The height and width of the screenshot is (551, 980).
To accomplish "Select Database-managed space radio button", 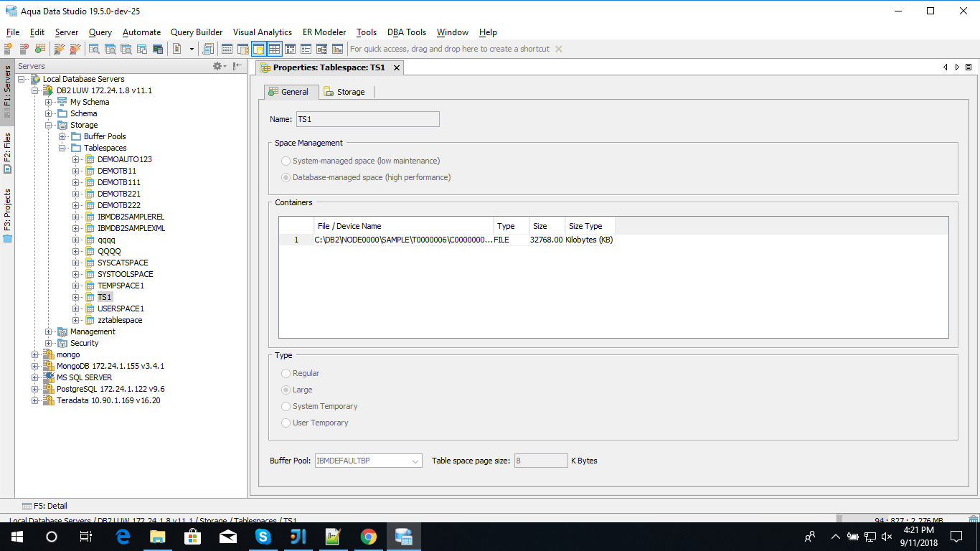I will [286, 177].
